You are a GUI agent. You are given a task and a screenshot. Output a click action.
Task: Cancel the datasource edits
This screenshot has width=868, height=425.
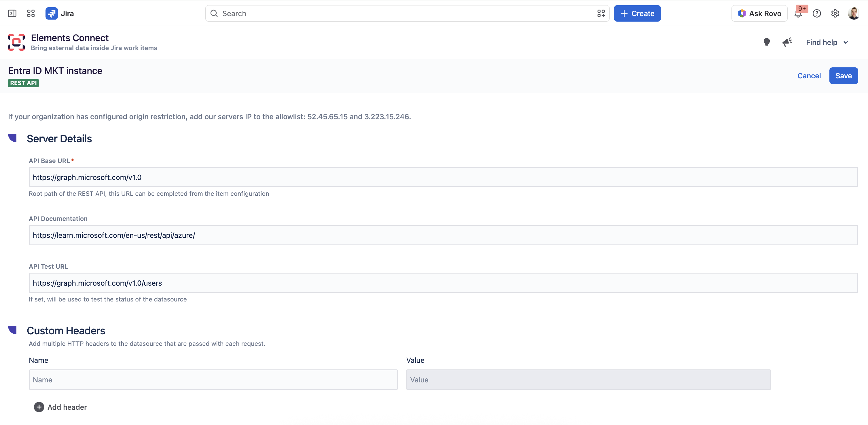pos(809,76)
